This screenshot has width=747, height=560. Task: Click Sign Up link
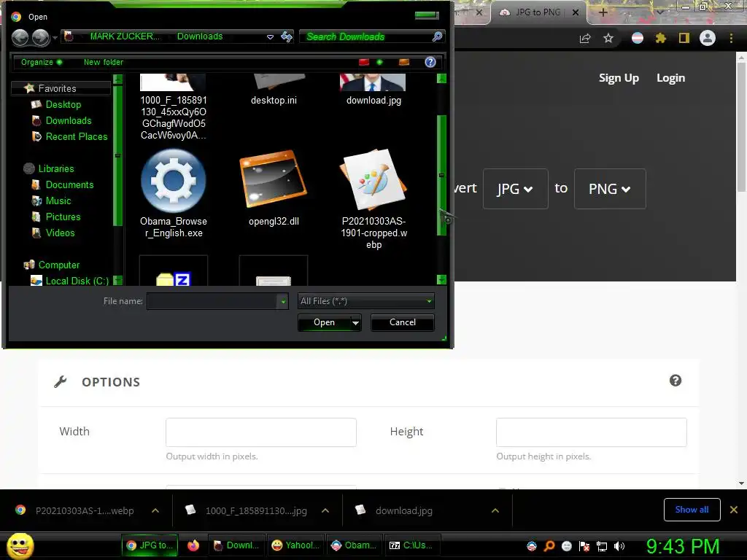click(619, 78)
